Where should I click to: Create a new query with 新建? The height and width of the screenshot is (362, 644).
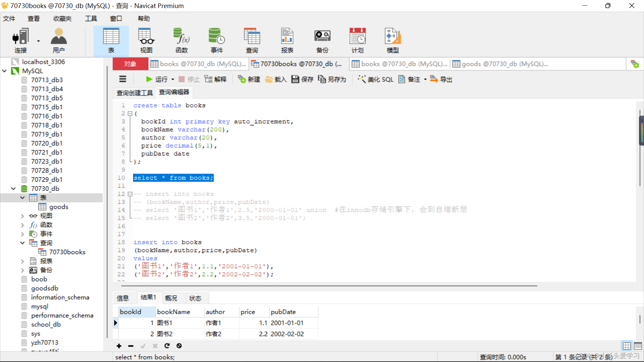249,79
